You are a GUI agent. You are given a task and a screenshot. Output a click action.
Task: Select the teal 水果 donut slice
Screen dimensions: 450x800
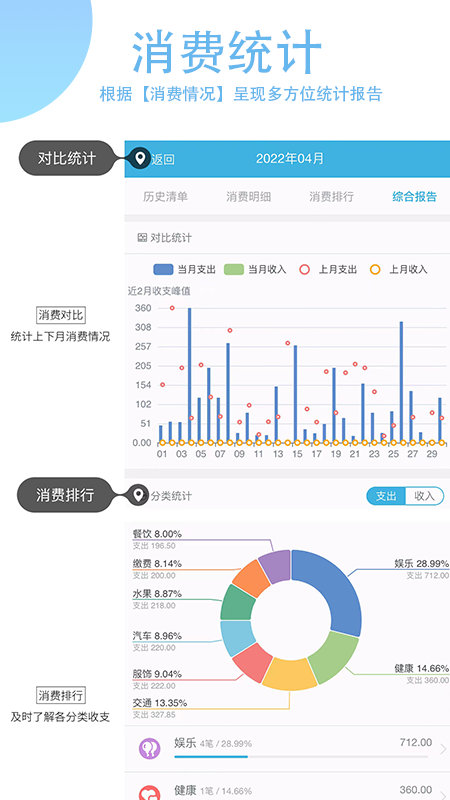(237, 603)
